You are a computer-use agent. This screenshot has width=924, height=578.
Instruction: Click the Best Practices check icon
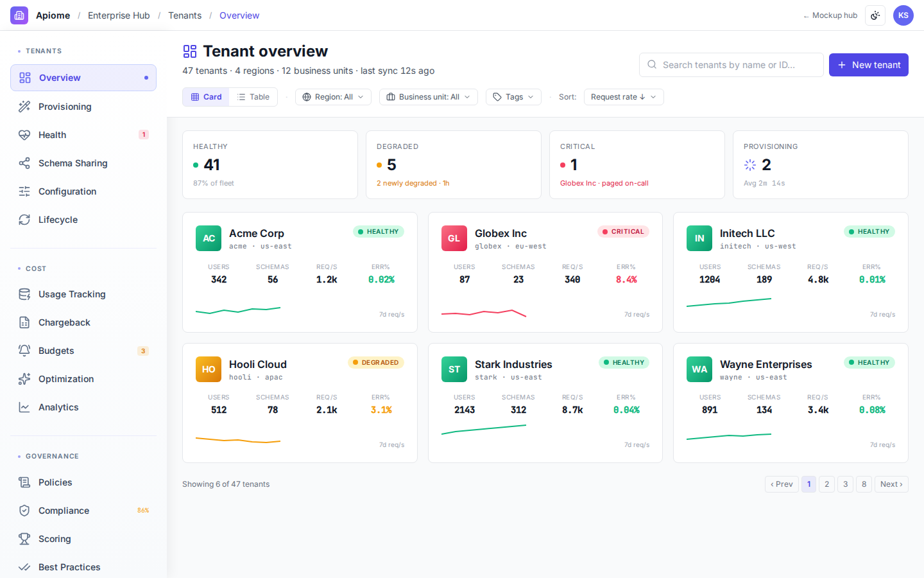24,567
